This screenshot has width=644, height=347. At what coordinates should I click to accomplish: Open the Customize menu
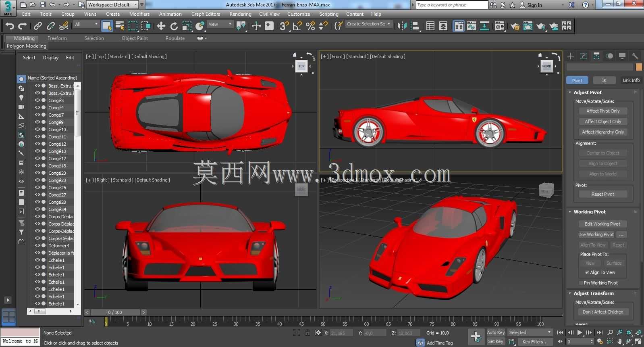point(299,14)
